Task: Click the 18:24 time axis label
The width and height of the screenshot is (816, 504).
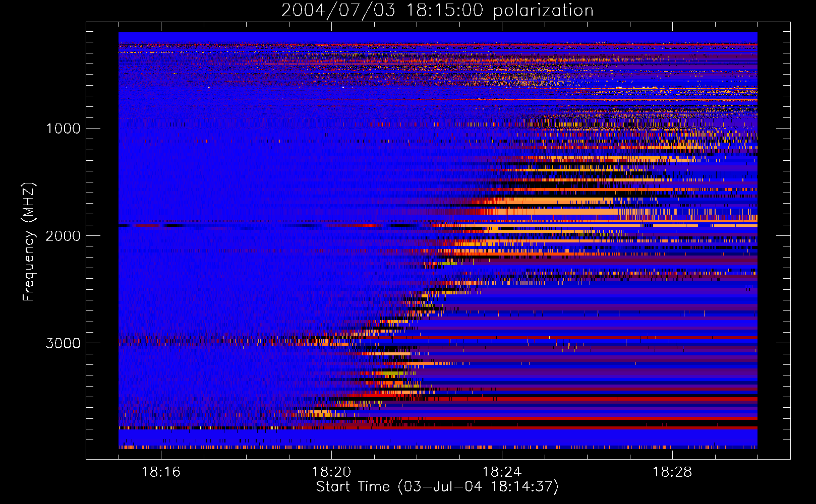Action: (x=502, y=472)
